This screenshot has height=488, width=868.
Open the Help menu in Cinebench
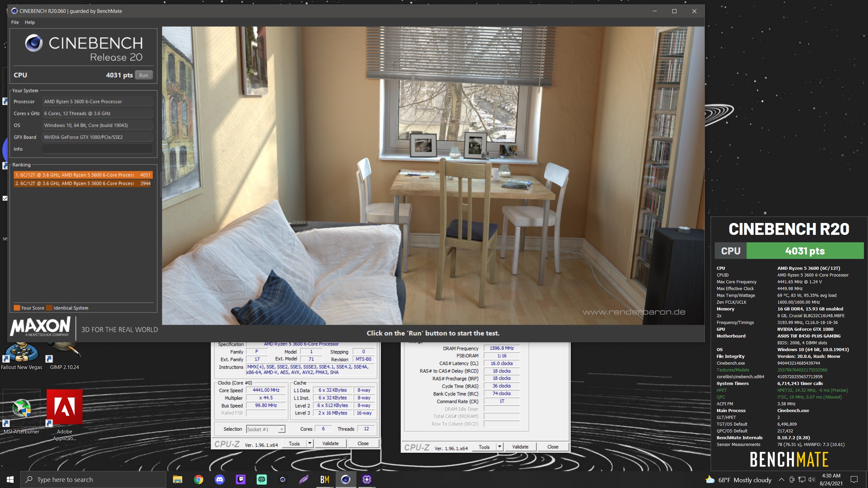point(29,22)
